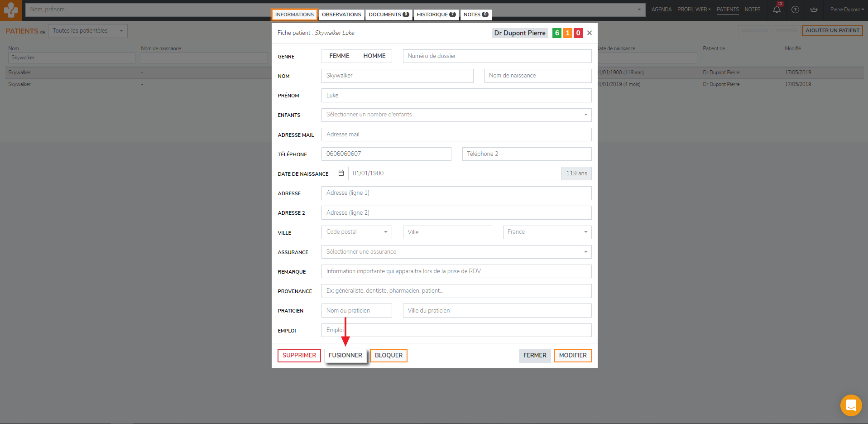This screenshot has width=868, height=424.
Task: Expand the France country dropdown
Action: click(x=547, y=232)
